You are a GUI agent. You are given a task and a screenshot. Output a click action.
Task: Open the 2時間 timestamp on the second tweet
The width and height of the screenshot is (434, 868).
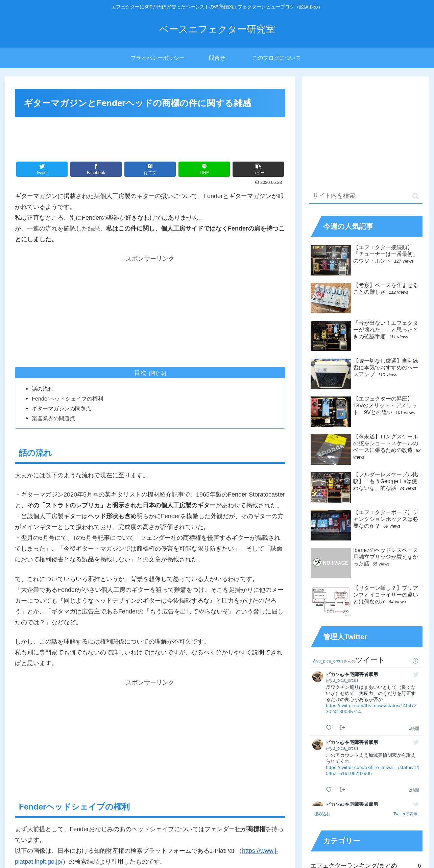[x=414, y=790]
